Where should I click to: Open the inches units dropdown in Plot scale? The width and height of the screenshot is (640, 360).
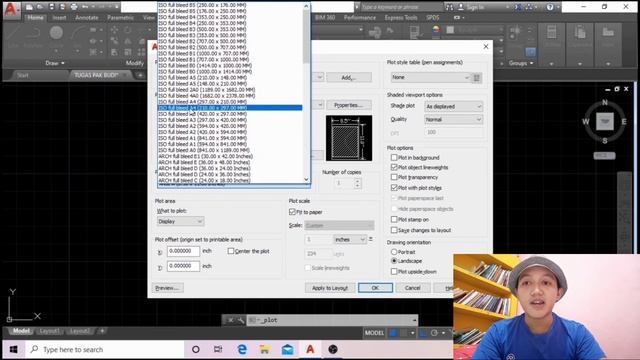(350, 240)
